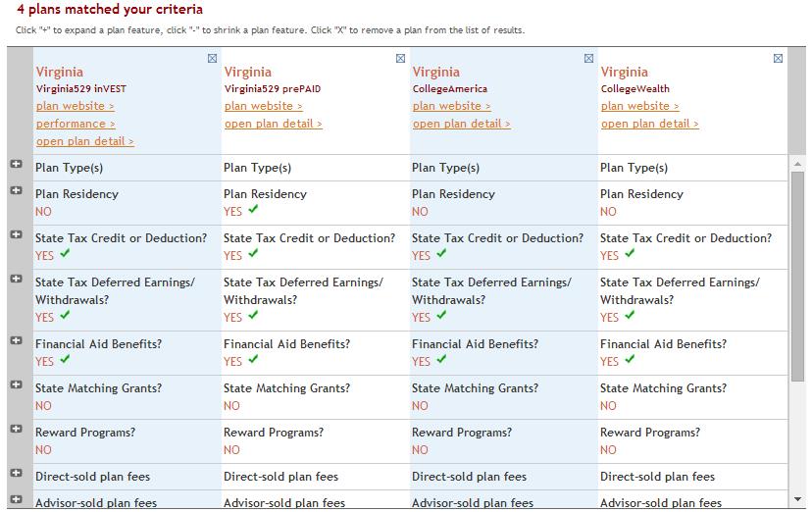Click Virginia heading above Virginia529 prePAID
The width and height of the screenshot is (812, 512).
point(247,72)
